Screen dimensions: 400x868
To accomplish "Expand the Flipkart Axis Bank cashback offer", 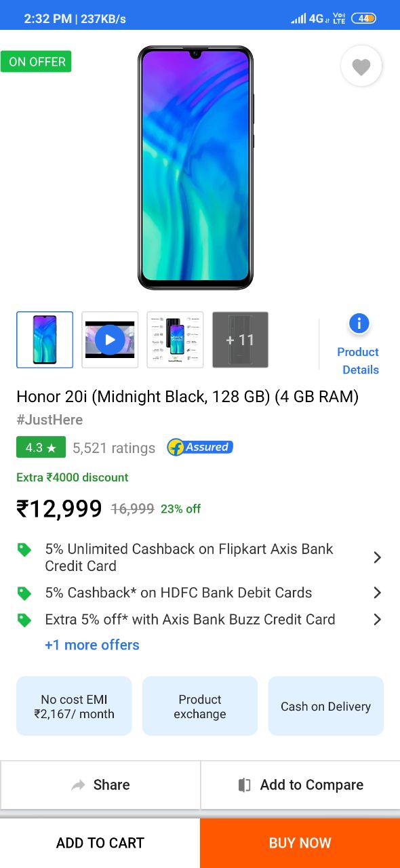I will [200, 557].
